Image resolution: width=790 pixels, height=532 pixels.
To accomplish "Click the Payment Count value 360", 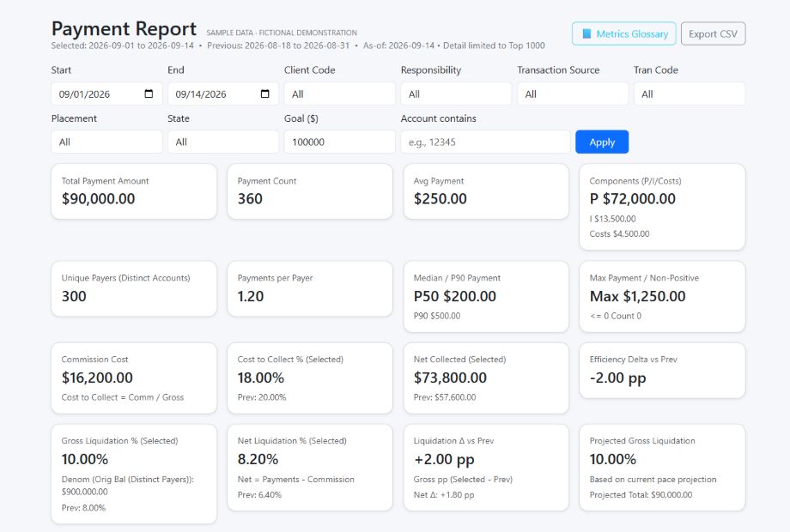I will [x=250, y=199].
